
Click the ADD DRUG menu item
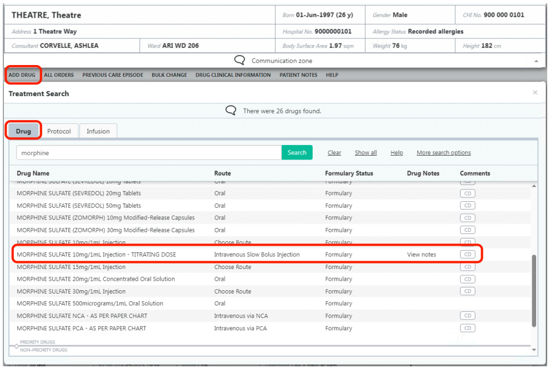pos(22,75)
